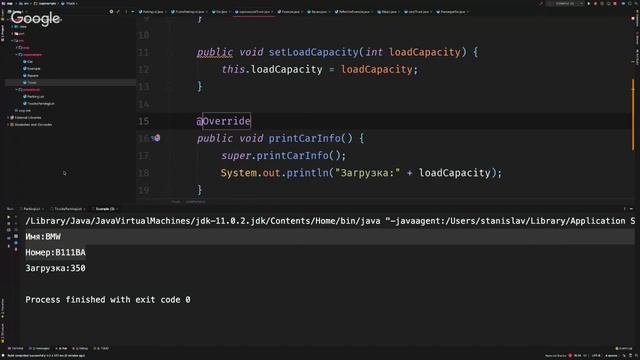
Task: Open the Run tool window button
Action: click(x=61, y=349)
